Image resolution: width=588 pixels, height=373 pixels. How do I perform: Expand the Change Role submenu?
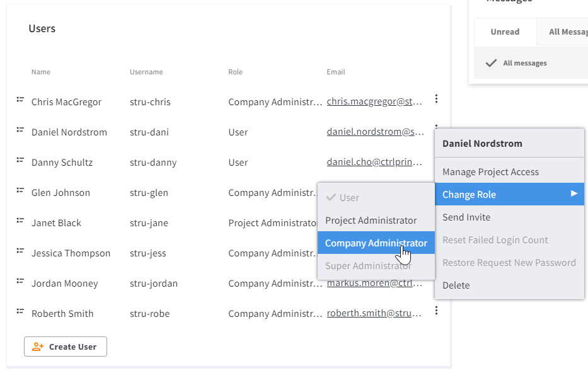(x=509, y=195)
